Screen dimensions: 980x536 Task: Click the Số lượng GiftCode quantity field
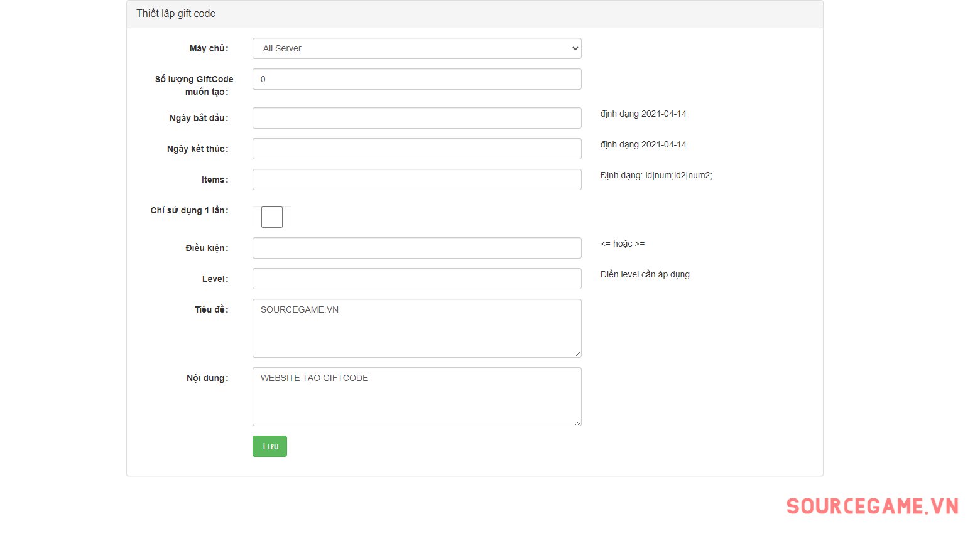416,79
